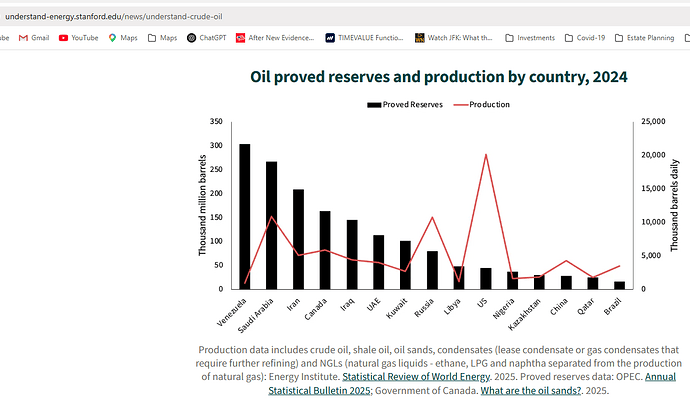Click the Venezuela axis label
This screenshot has width=690, height=400.
click(x=232, y=312)
